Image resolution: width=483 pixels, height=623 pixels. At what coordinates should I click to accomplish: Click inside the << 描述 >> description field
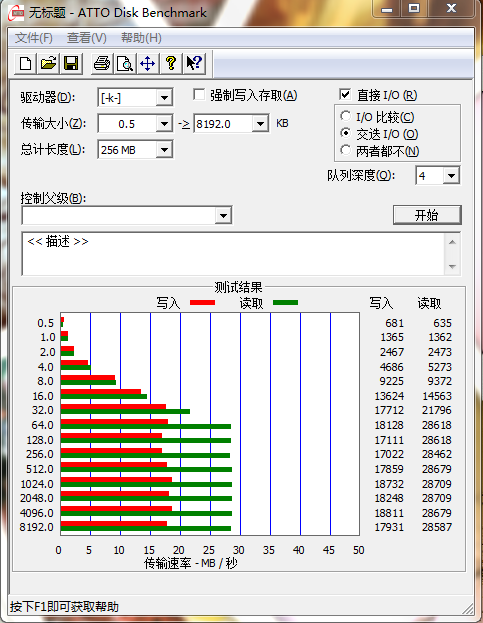coord(234,253)
